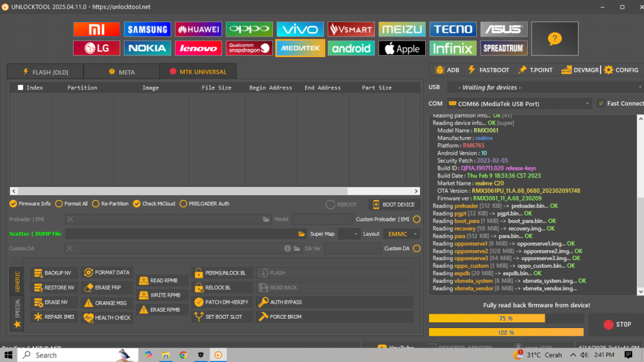Select the Apple brand tile
Viewport: 644px width, 362px height.
point(402,48)
